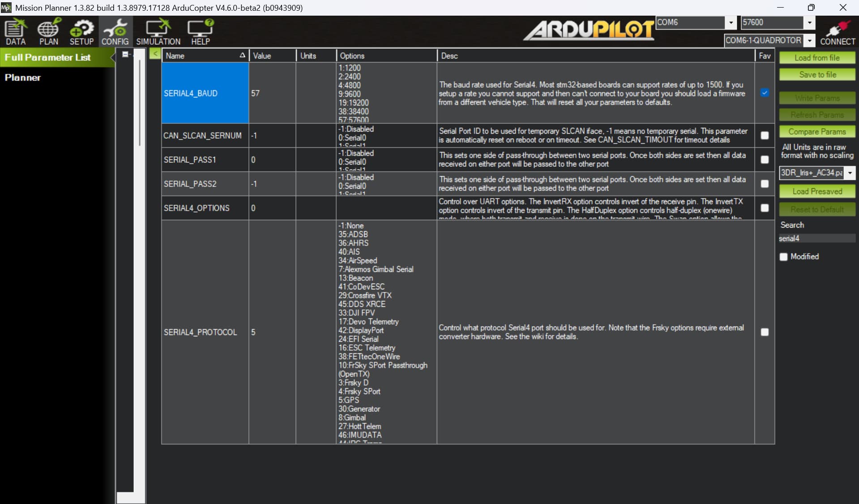This screenshot has height=504, width=859.
Task: Click the Units column header
Action: (x=316, y=55)
